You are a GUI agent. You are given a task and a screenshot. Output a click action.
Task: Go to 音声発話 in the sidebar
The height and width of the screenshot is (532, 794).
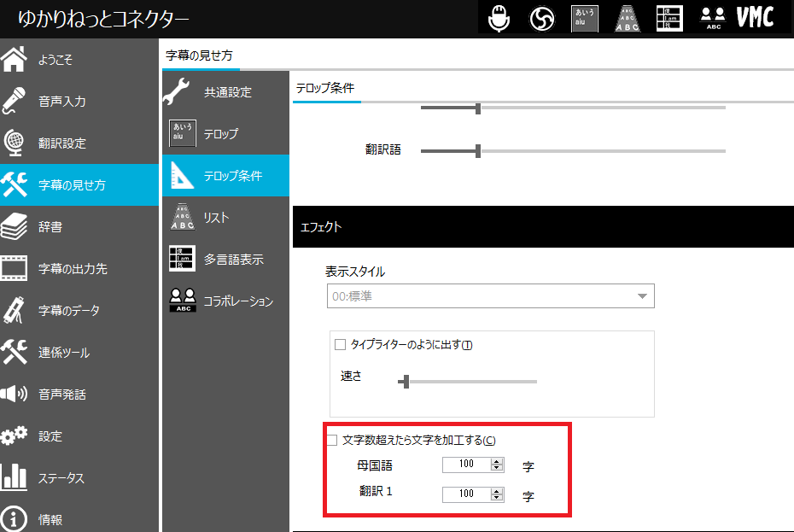(x=79, y=395)
